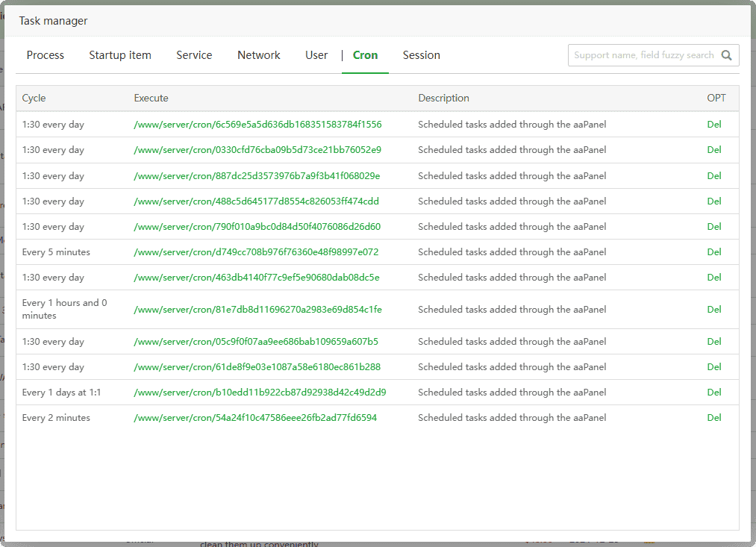Click the script path starting with 54a24f10c4
This screenshot has height=547, width=756.
coord(255,418)
